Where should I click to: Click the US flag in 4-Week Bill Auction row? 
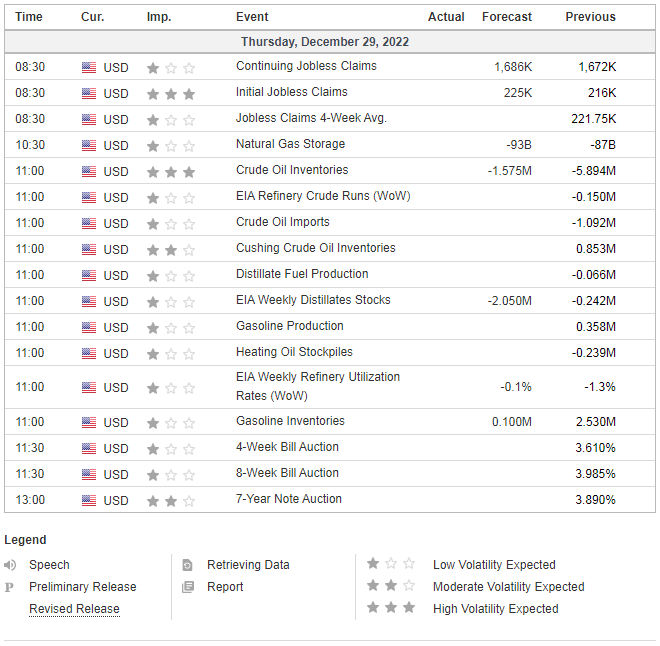(89, 448)
